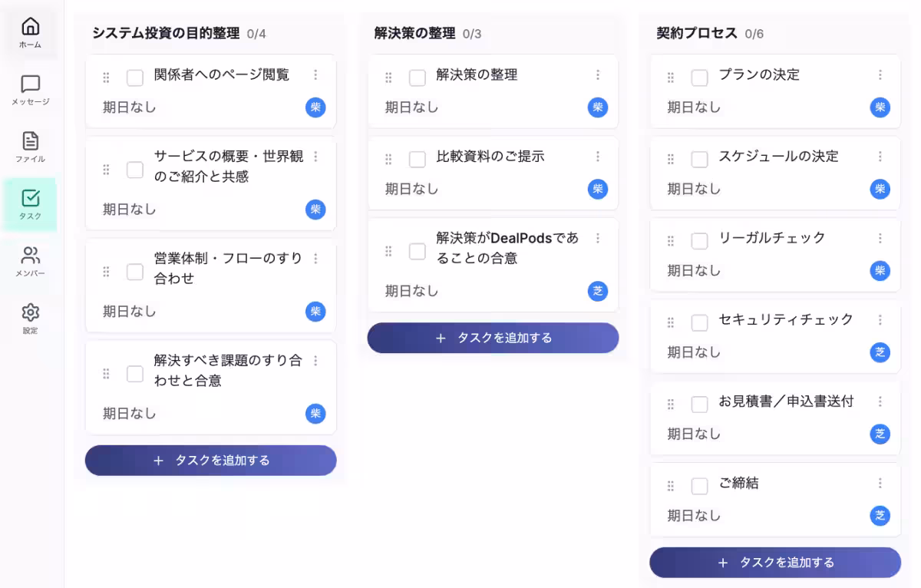Open the ⋮ menu on ご締結 card

(880, 483)
